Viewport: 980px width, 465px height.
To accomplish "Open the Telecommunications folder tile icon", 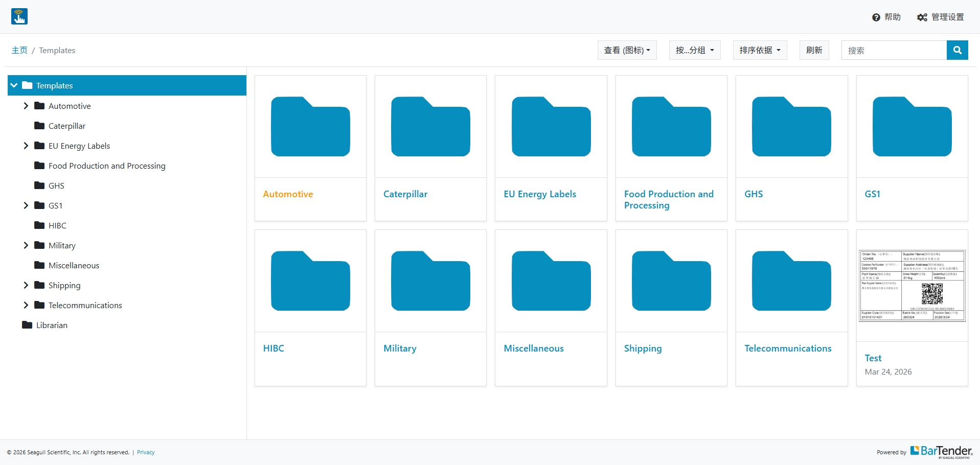I will click(791, 281).
